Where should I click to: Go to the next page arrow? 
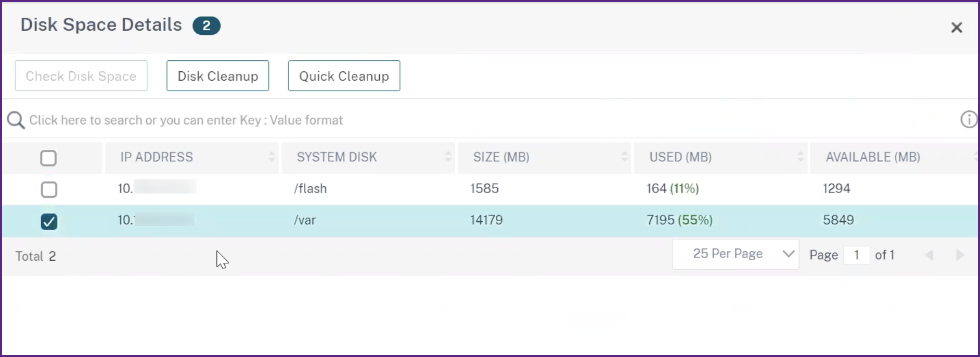pyautogui.click(x=960, y=255)
